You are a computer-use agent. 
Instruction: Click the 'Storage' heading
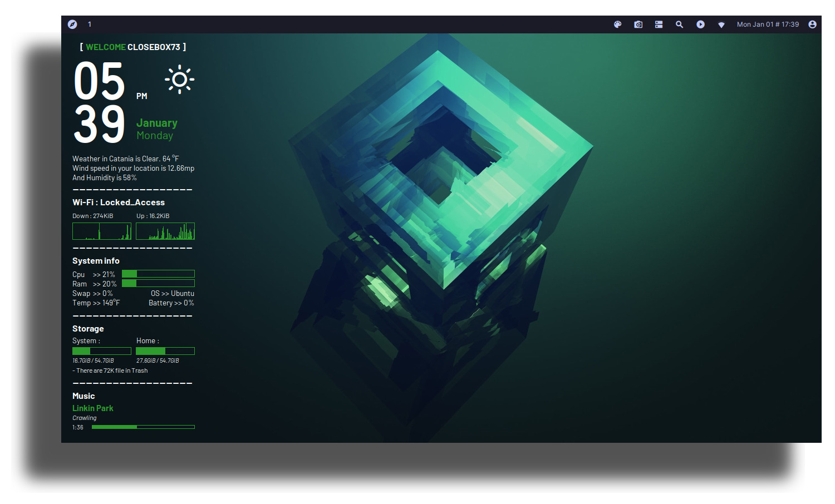click(88, 329)
